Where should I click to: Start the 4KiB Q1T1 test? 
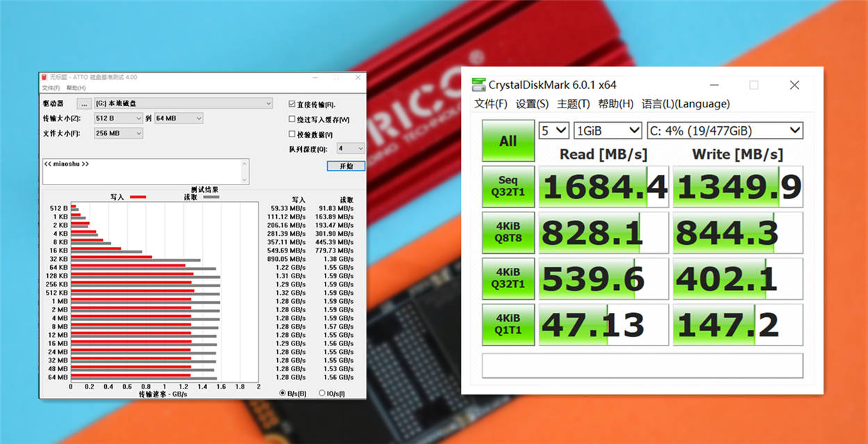508,324
